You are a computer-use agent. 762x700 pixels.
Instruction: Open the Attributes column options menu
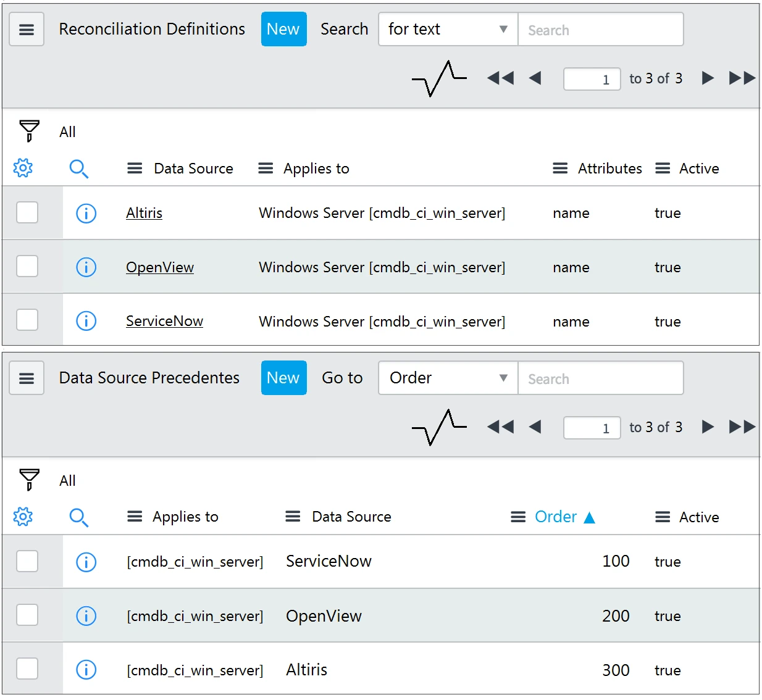pyautogui.click(x=560, y=169)
